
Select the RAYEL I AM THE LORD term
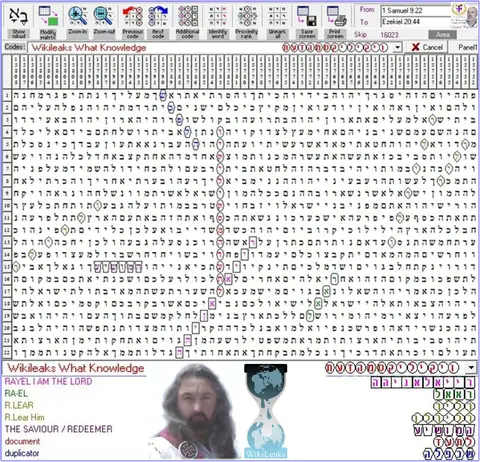48,381
